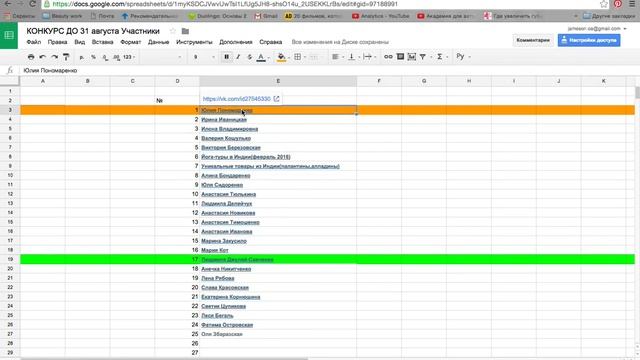Toggle strikethrough formatting
The width and height of the screenshot is (640, 360).
pos(249,57)
